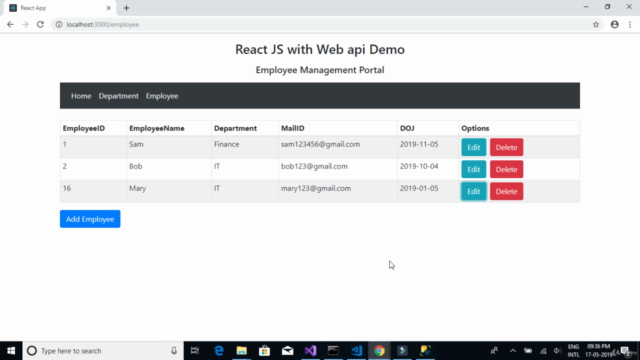Open File Explorer from taskbar

[242, 351]
